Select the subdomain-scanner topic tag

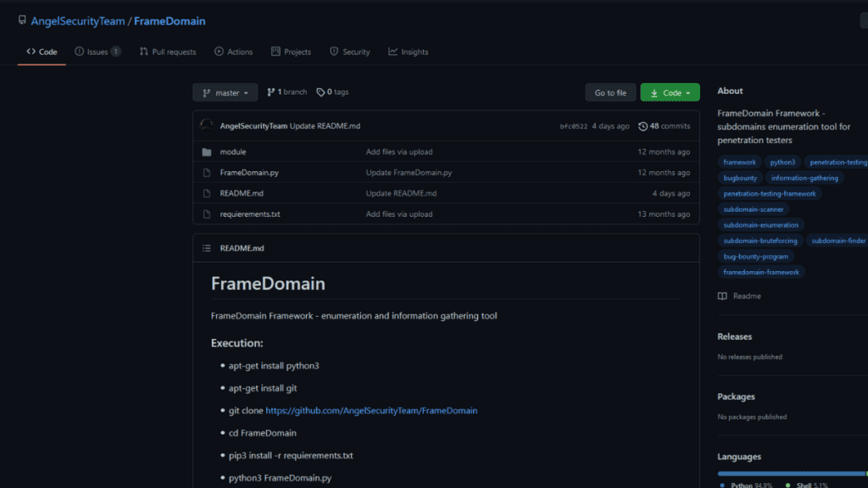click(x=753, y=209)
